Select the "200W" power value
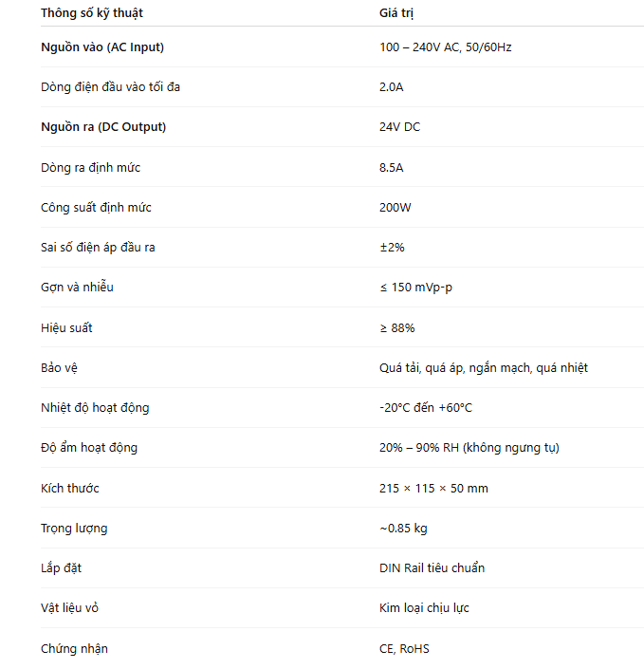The height and width of the screenshot is (669, 644). 396,207
